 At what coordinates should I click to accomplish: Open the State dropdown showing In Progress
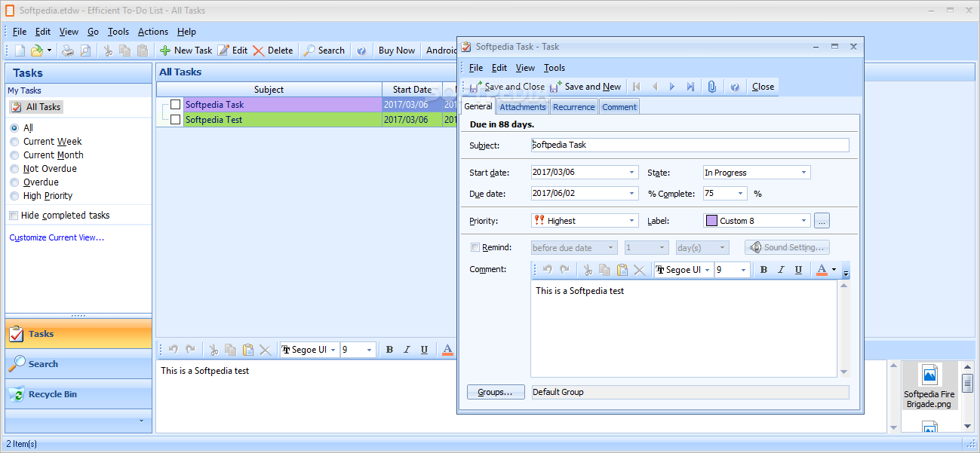(x=804, y=173)
